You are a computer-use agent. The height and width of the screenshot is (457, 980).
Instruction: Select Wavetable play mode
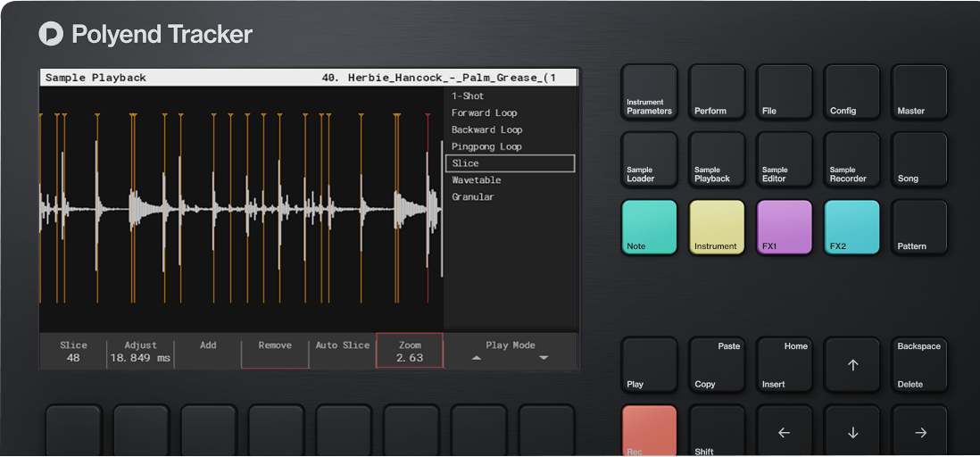tap(510, 180)
